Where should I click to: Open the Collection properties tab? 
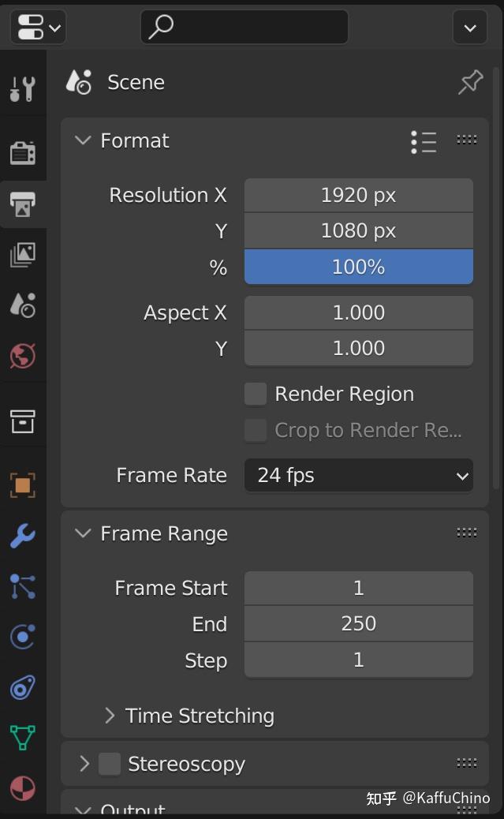pos(23,421)
